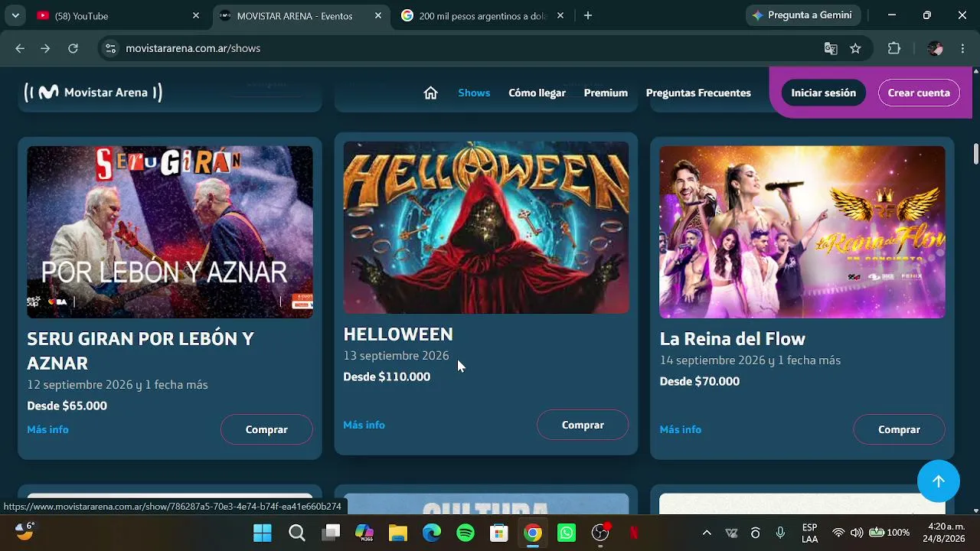The image size is (980, 551).
Task: Open Microsoft Store from the taskbar
Action: [499, 533]
